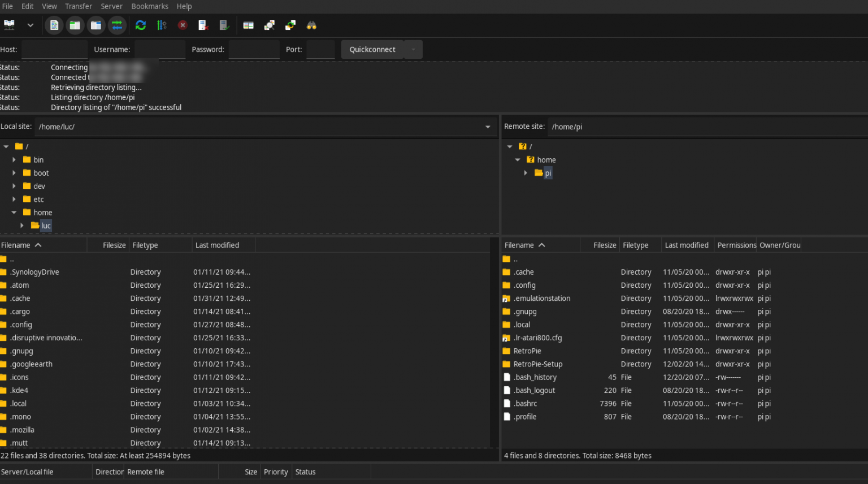Expand the remote pi folder
The image size is (868, 484).
pyautogui.click(x=526, y=173)
